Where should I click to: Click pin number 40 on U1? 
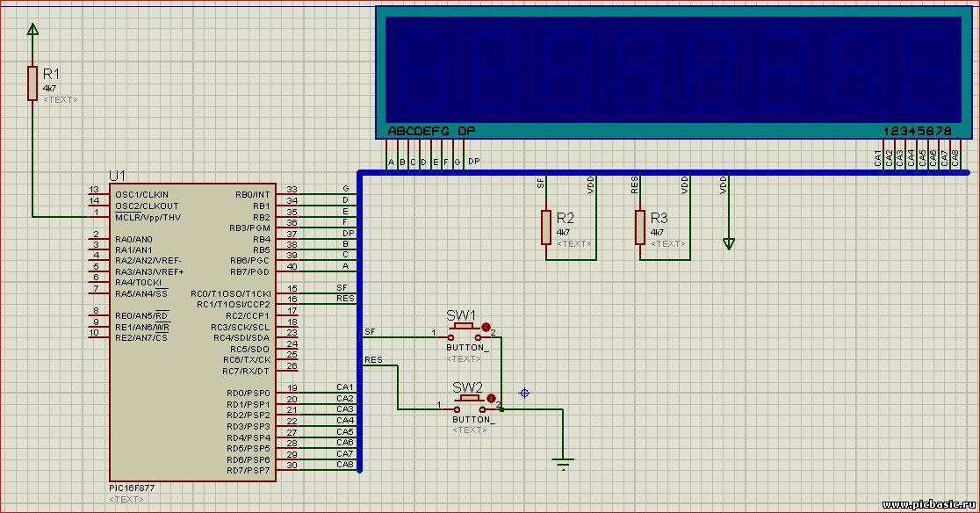(x=292, y=267)
